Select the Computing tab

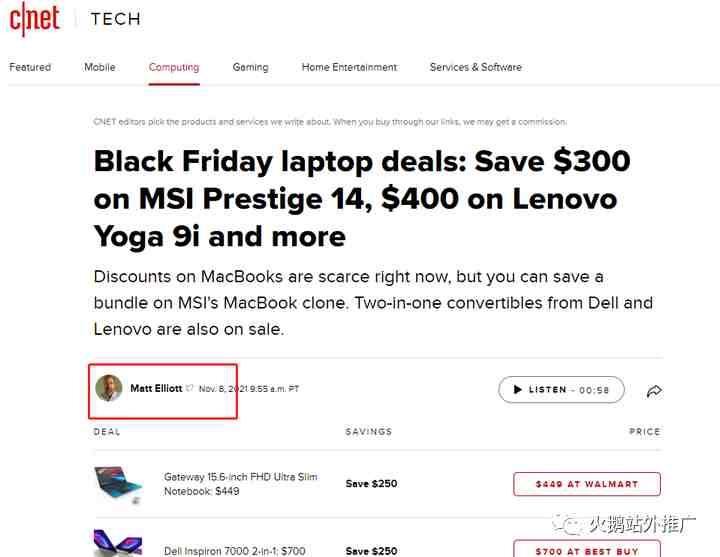[174, 67]
